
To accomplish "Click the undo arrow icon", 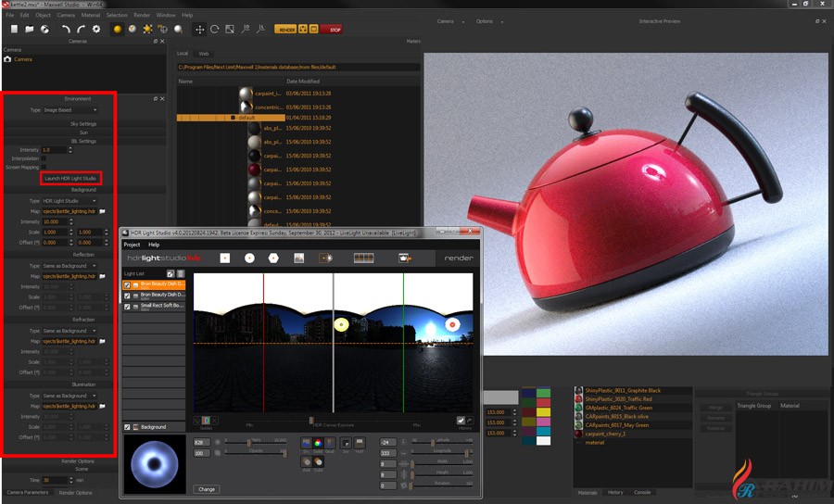I will pyautogui.click(x=66, y=30).
